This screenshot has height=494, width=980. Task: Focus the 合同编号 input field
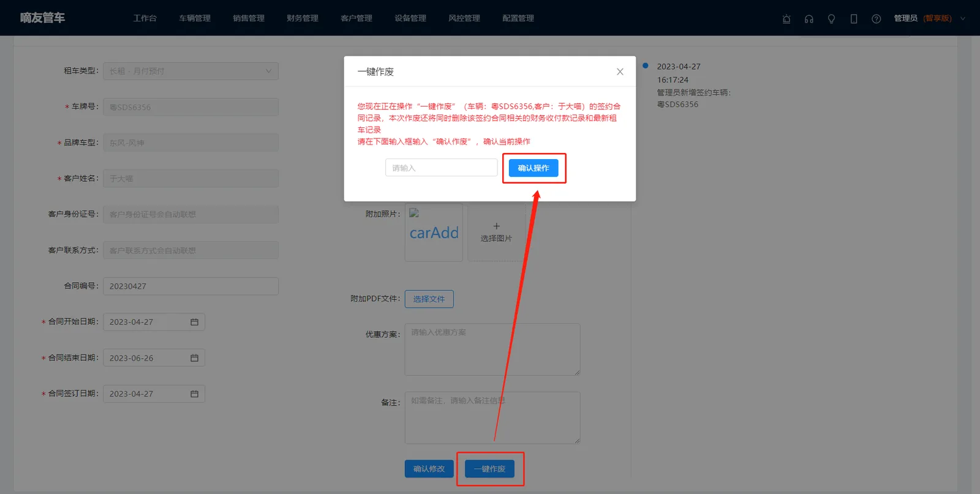(x=190, y=286)
